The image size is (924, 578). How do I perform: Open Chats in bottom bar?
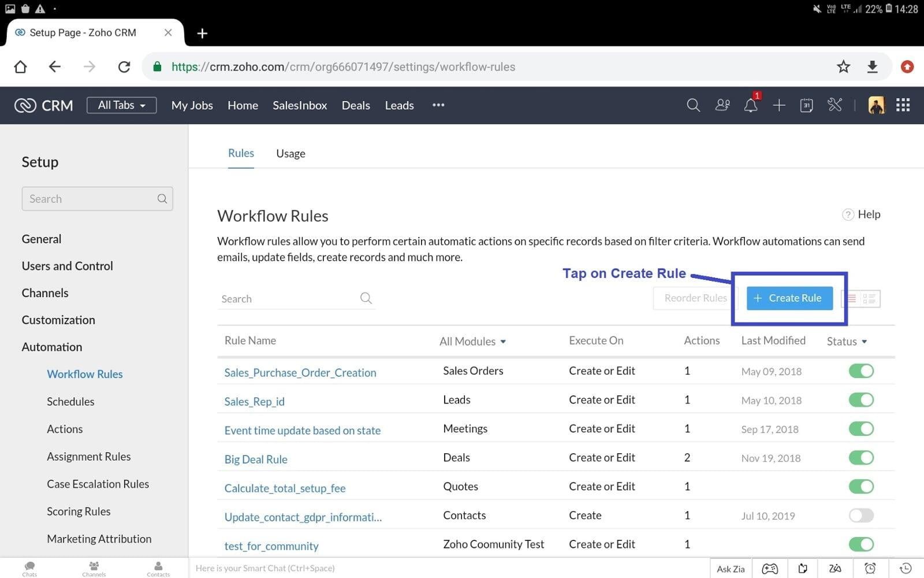click(x=29, y=569)
